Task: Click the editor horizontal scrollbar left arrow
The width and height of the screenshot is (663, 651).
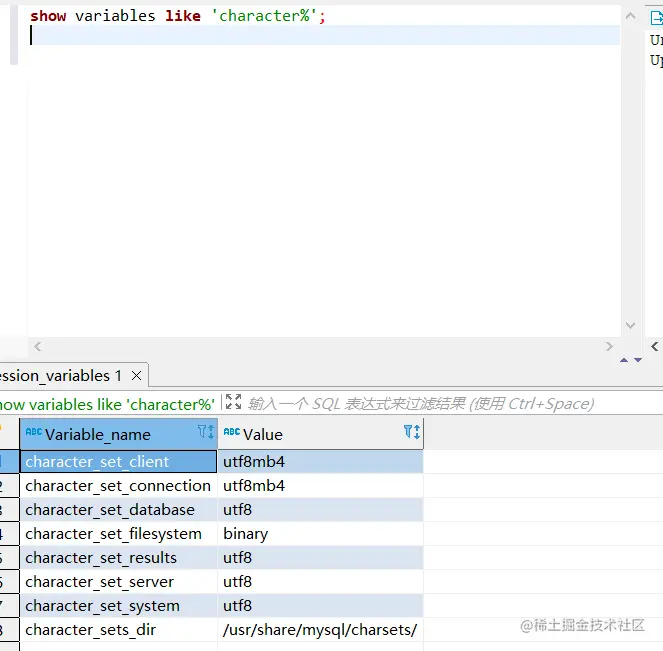Action: pyautogui.click(x=38, y=347)
